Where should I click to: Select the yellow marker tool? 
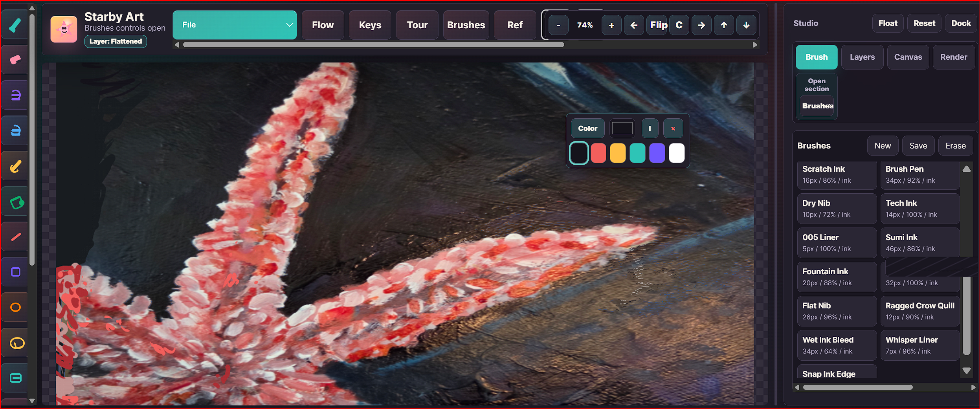click(15, 166)
